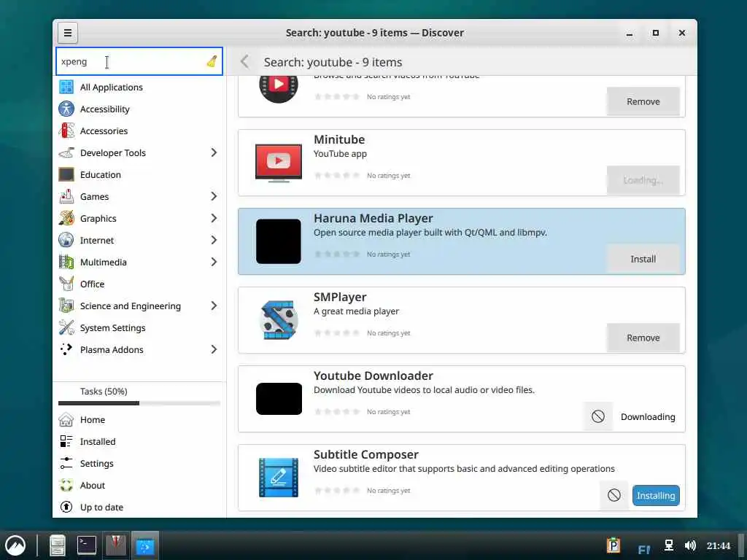The width and height of the screenshot is (747, 560).
Task: Launch the terminal from taskbar
Action: pos(87,545)
